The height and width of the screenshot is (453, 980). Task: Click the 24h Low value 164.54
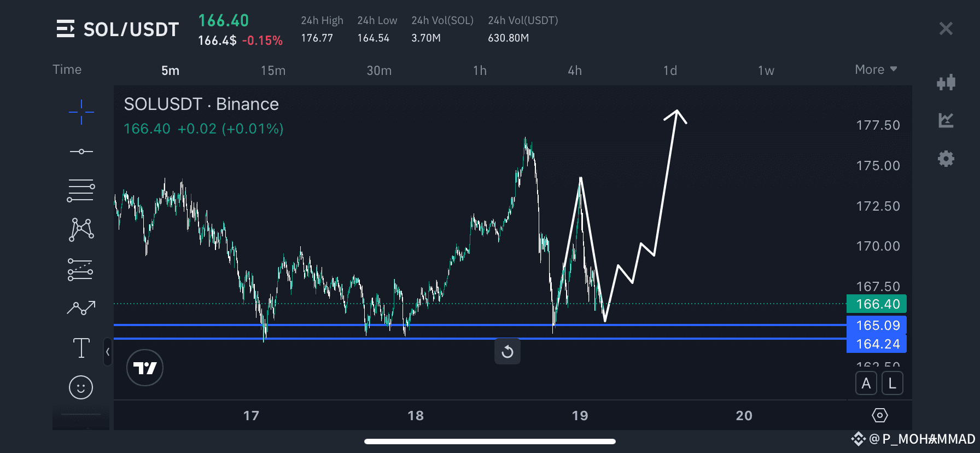click(x=373, y=38)
